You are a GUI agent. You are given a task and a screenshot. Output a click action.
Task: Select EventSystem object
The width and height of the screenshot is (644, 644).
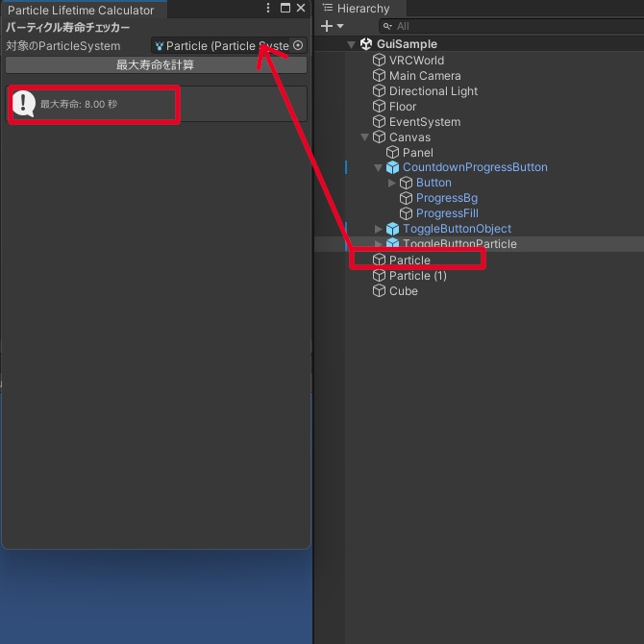click(425, 122)
